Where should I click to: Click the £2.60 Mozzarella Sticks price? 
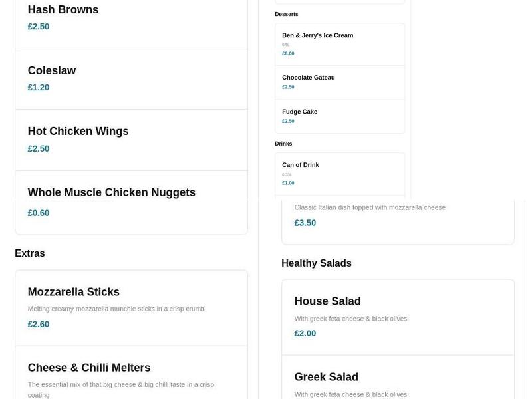pyautogui.click(x=39, y=325)
